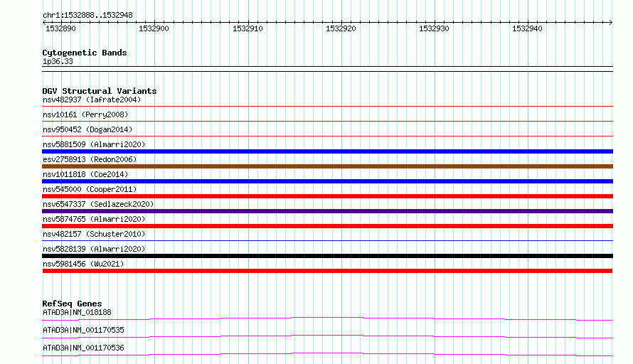Click ruler tick label 1532890

[60, 28]
